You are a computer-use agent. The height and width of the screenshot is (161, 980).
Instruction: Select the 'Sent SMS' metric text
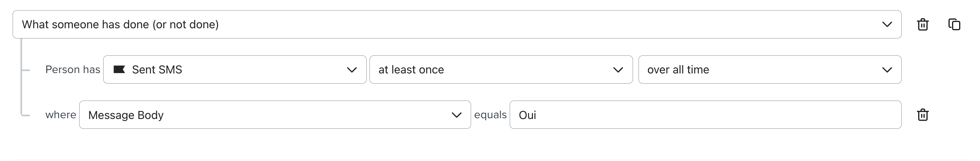point(157,70)
